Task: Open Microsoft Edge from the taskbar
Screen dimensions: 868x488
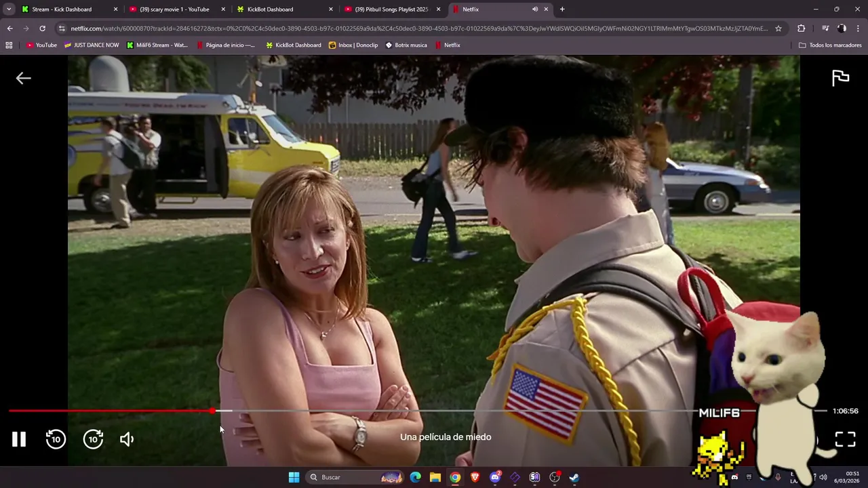Action: pyautogui.click(x=415, y=477)
